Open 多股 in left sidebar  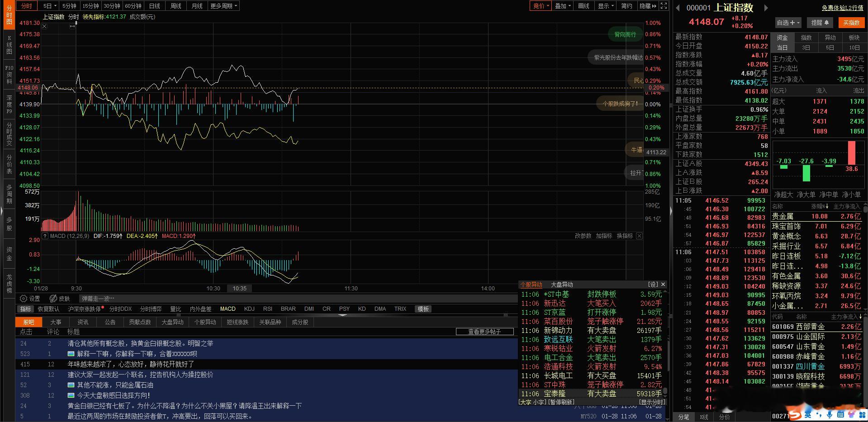(9, 223)
